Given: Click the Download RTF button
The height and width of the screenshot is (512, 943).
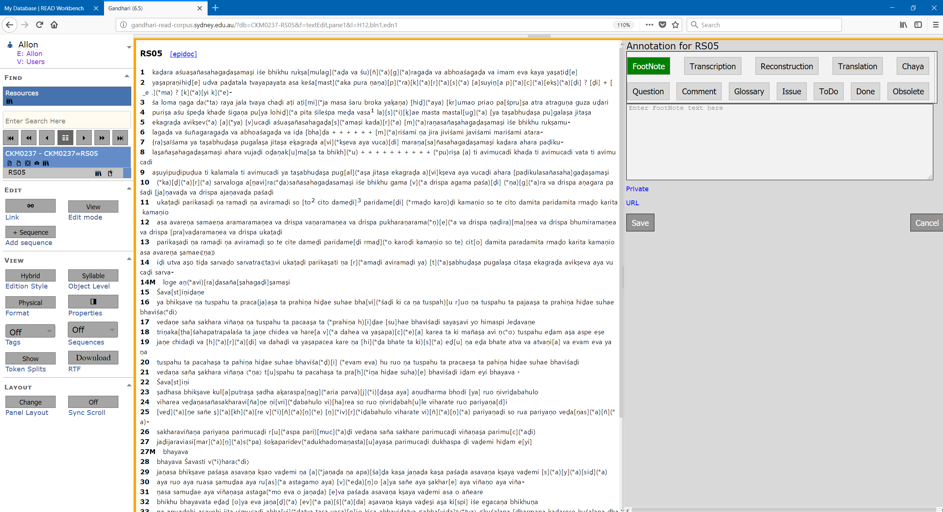Looking at the screenshot, I should pos(93,357).
